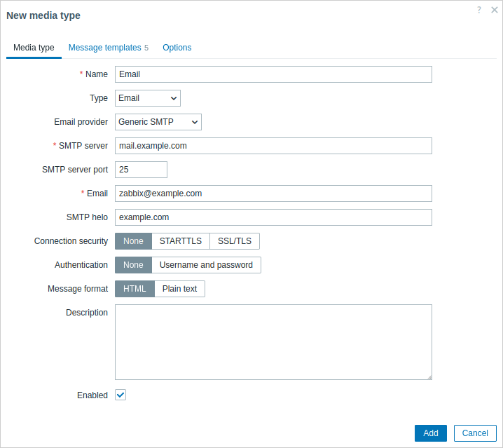503x448 pixels.
Task: Click the SMTP server port field
Action: tap(141, 170)
